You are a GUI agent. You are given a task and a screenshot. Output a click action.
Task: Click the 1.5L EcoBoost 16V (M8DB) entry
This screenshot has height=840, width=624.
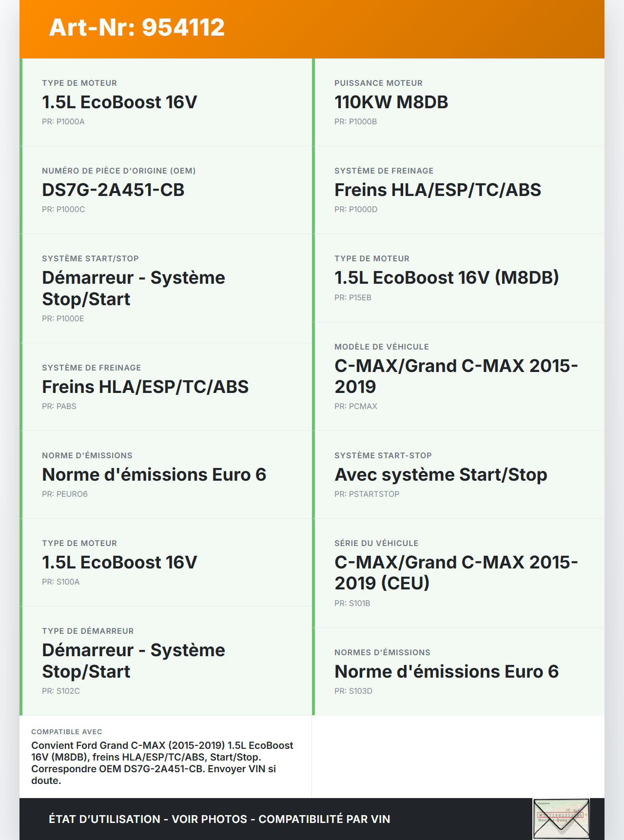point(447,278)
